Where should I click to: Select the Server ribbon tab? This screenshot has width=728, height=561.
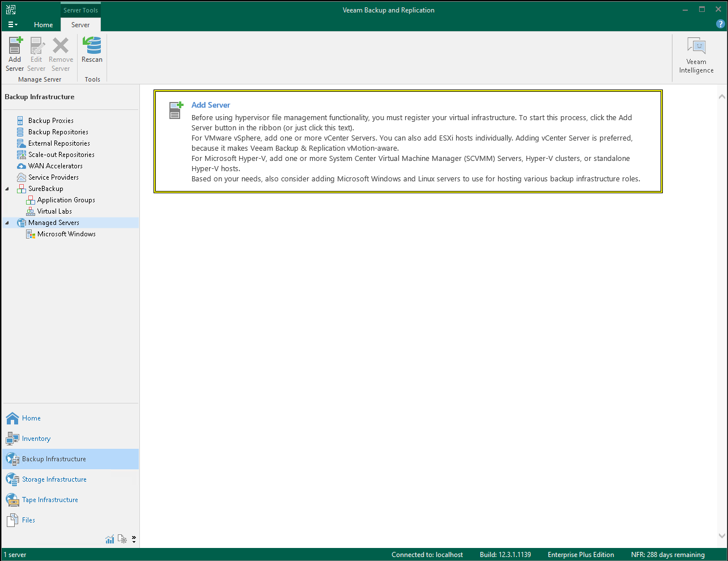80,24
